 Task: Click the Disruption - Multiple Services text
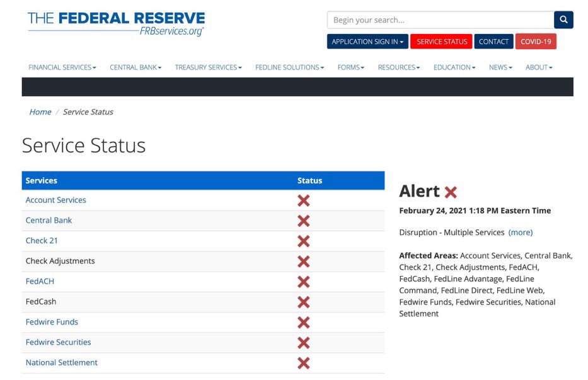(x=451, y=232)
